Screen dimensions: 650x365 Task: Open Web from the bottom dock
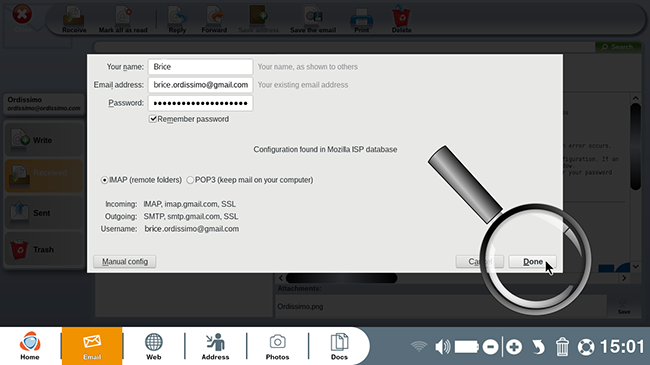click(153, 346)
